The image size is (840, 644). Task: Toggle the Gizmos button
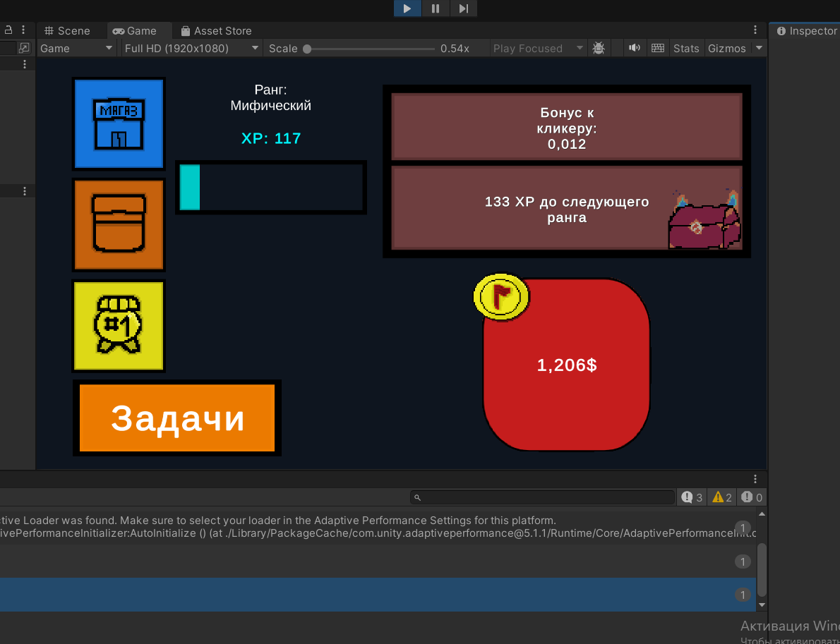[x=727, y=49]
